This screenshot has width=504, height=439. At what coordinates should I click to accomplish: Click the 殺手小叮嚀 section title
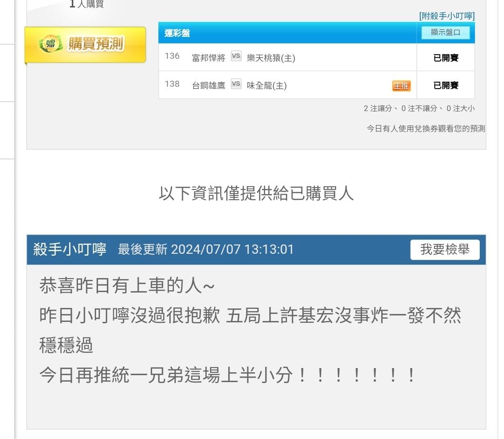coord(70,250)
